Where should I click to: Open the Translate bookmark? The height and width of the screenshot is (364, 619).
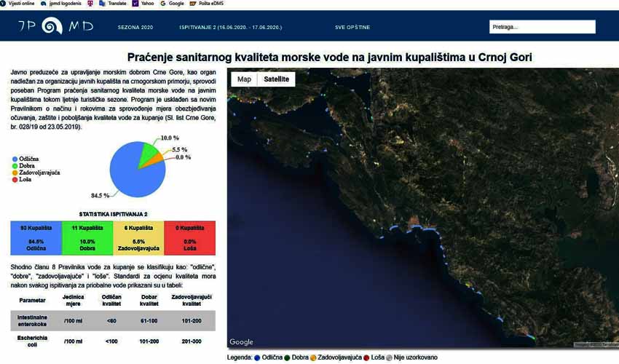(113, 3)
